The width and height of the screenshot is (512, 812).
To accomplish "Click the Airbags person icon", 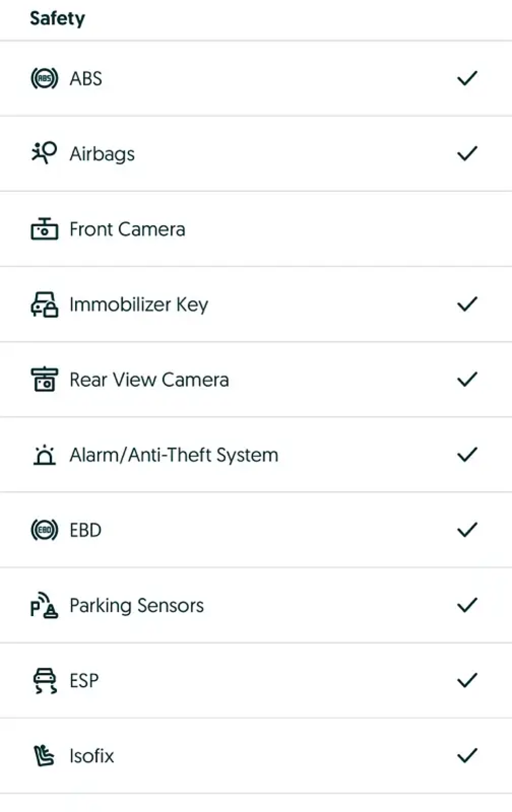I will 44,153.
